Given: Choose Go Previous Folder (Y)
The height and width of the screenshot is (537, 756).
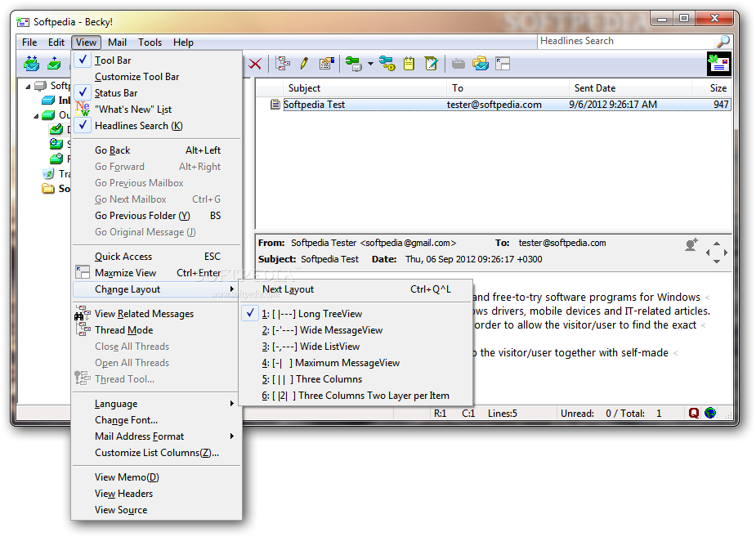Looking at the screenshot, I should coord(157,216).
